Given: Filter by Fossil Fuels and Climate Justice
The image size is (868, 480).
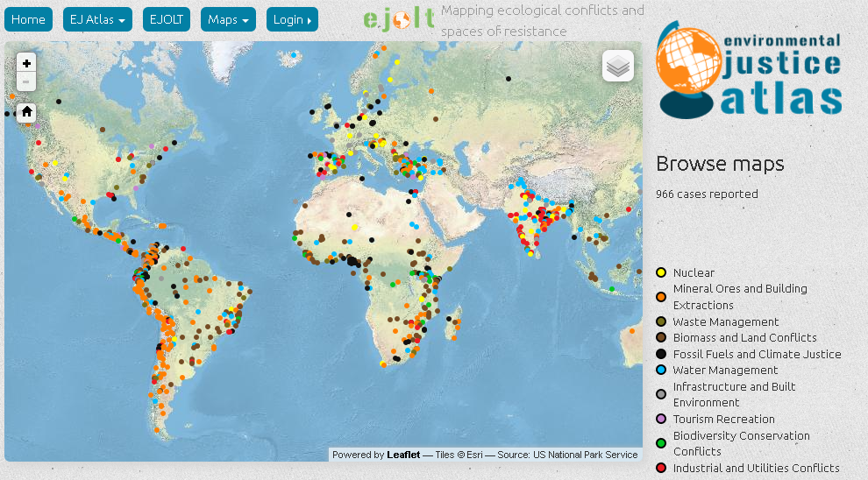Looking at the screenshot, I should click(x=757, y=354).
